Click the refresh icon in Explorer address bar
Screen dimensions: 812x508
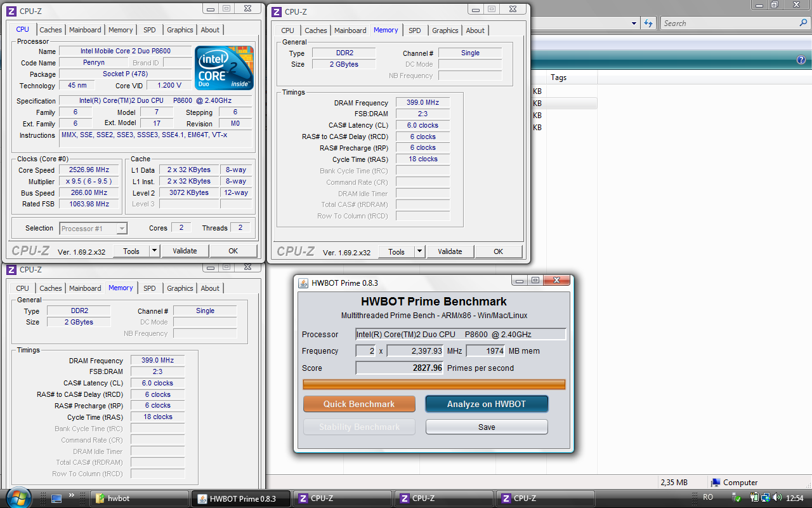648,23
